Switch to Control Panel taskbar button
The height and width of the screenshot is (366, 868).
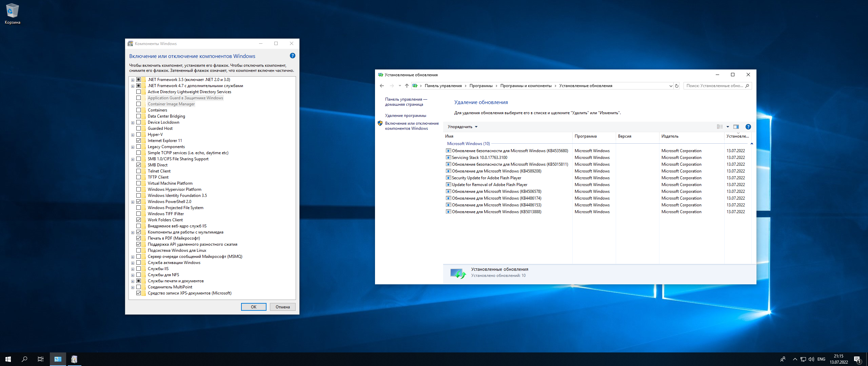[58, 359]
